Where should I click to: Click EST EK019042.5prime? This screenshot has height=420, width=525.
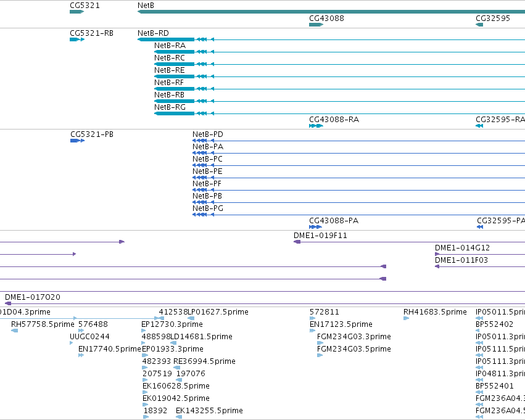tap(176, 398)
